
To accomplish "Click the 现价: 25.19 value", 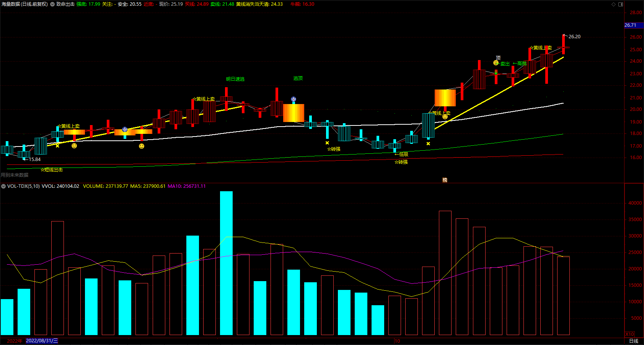I will point(171,4).
